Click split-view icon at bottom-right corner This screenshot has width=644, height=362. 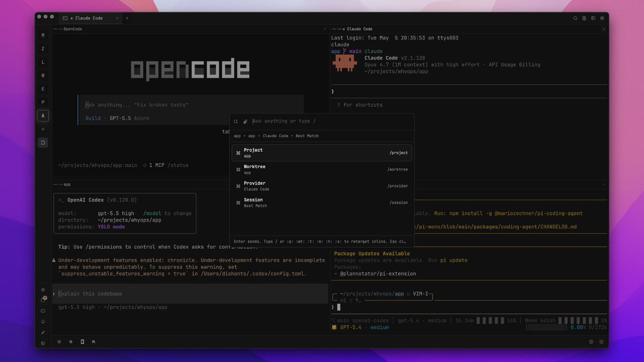(591, 342)
